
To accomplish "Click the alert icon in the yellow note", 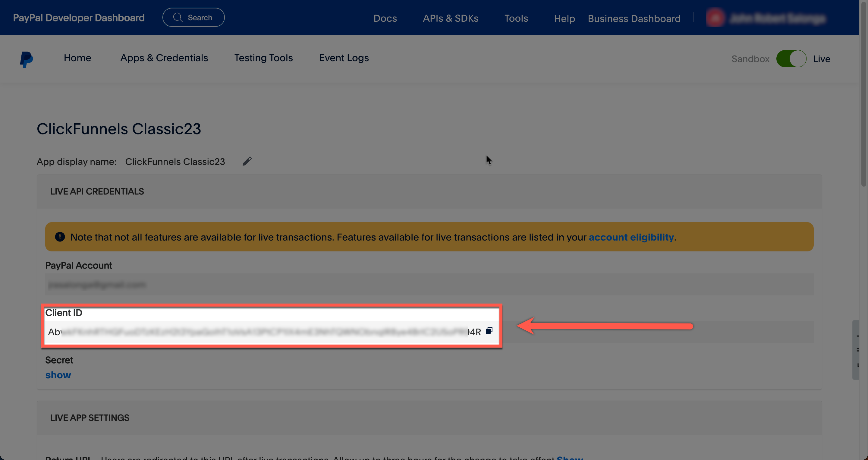I will tap(60, 237).
